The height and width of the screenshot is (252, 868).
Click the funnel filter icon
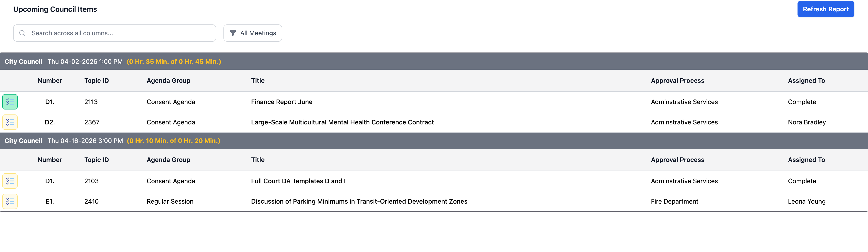click(233, 33)
